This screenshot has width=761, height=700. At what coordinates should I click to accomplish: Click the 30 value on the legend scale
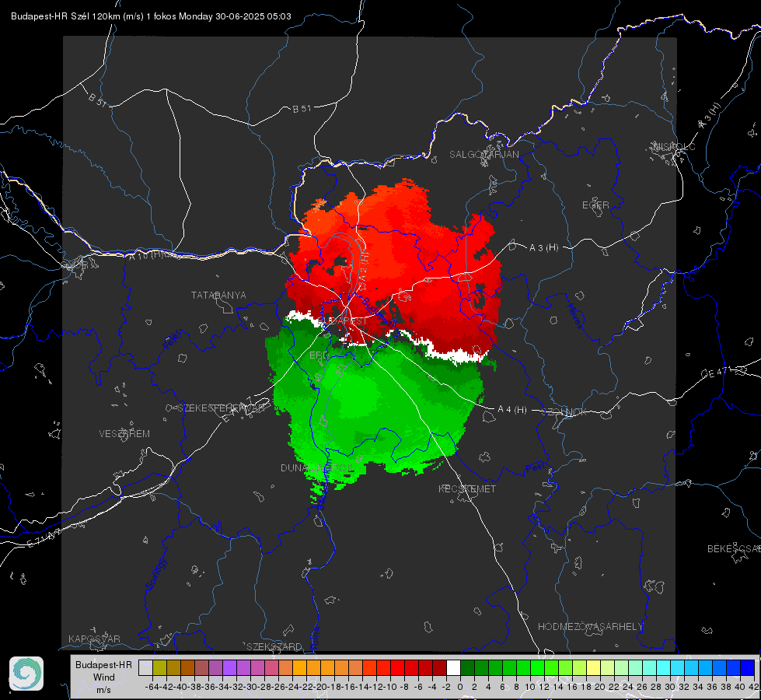click(670, 687)
